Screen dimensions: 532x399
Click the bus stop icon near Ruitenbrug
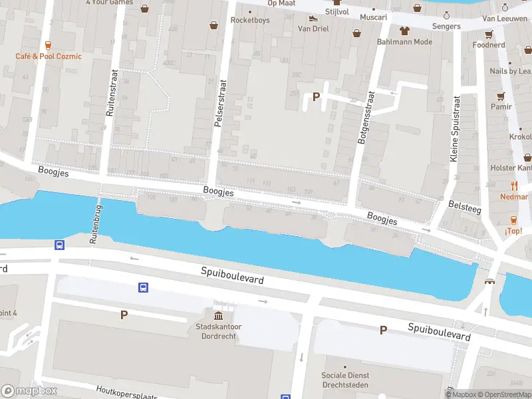tap(59, 245)
